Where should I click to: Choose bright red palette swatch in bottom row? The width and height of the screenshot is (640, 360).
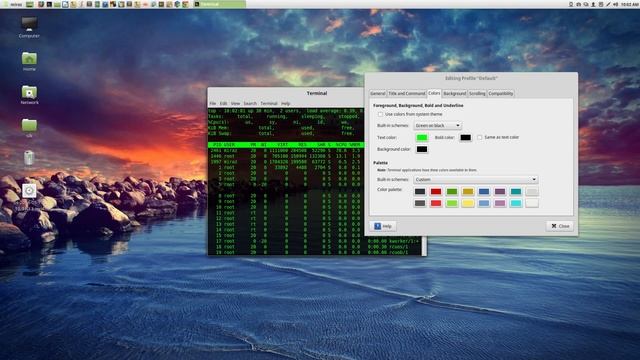(436, 203)
